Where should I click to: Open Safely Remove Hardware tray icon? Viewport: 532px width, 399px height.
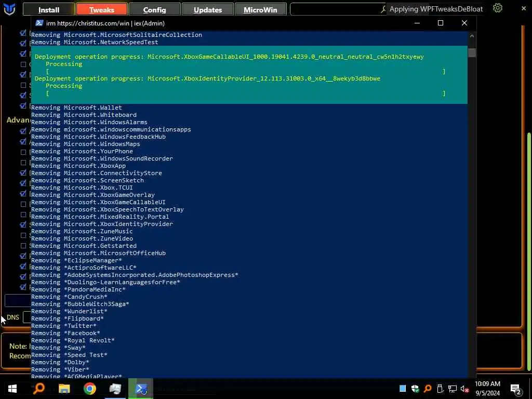(x=440, y=389)
